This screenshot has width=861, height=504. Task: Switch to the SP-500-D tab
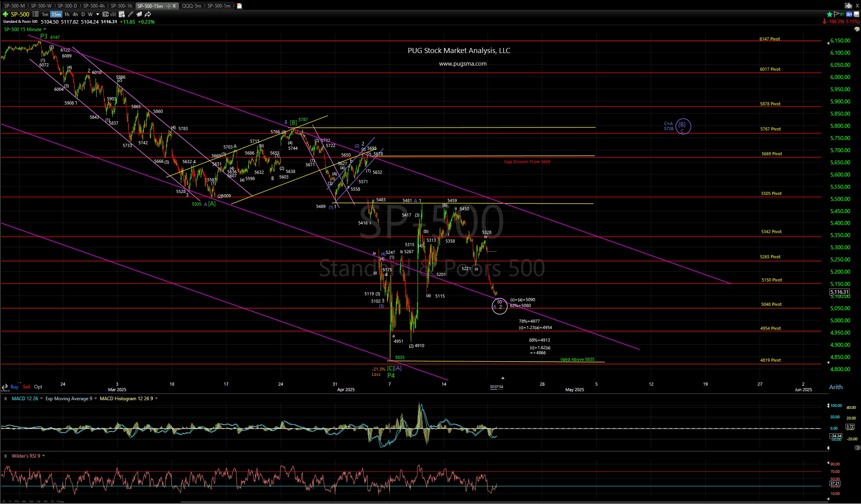(x=68, y=6)
